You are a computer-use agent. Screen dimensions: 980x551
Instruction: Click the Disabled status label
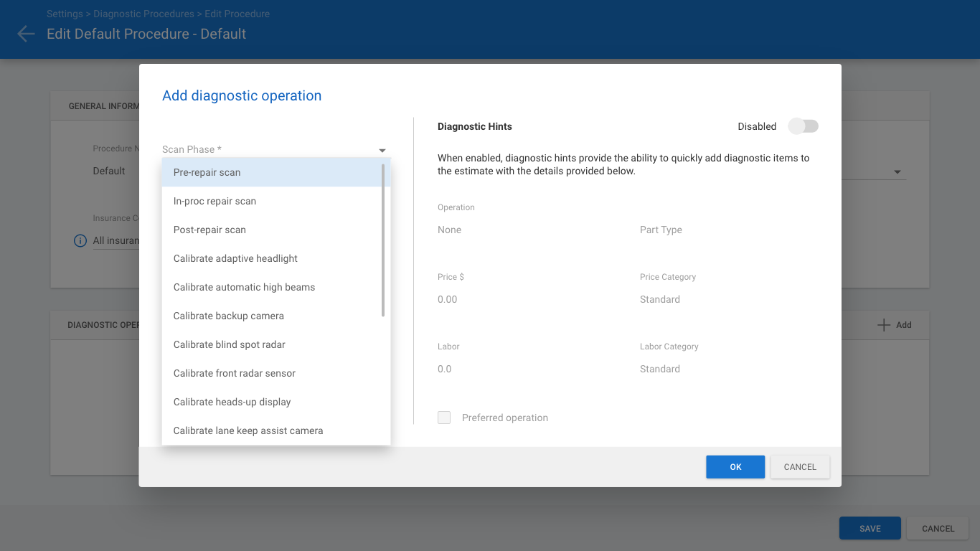(x=757, y=126)
